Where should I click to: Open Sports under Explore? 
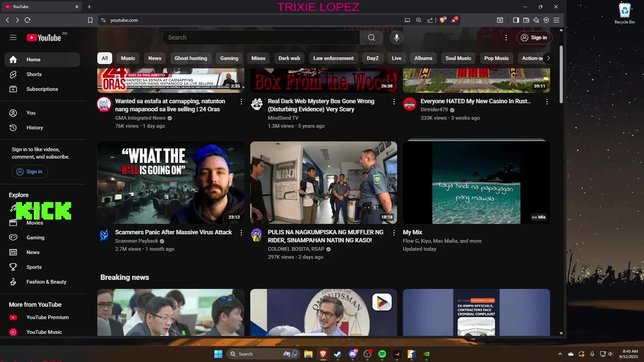point(42,267)
